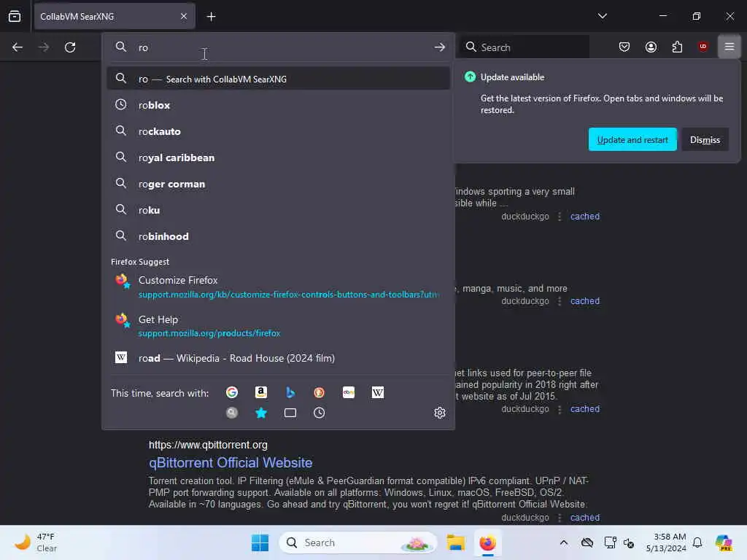Click Update and restart button
This screenshot has width=747, height=560.
[632, 139]
